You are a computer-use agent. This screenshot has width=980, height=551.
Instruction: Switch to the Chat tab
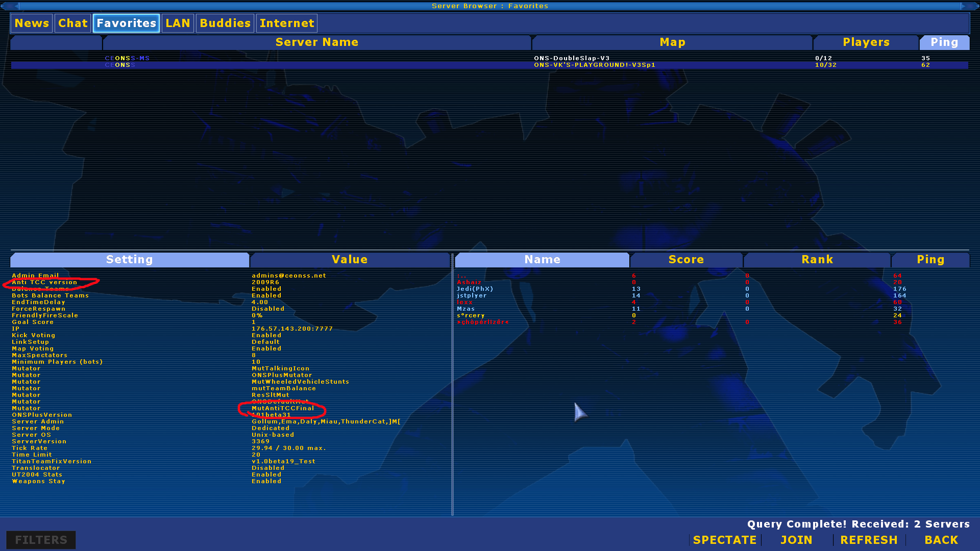[x=73, y=23]
